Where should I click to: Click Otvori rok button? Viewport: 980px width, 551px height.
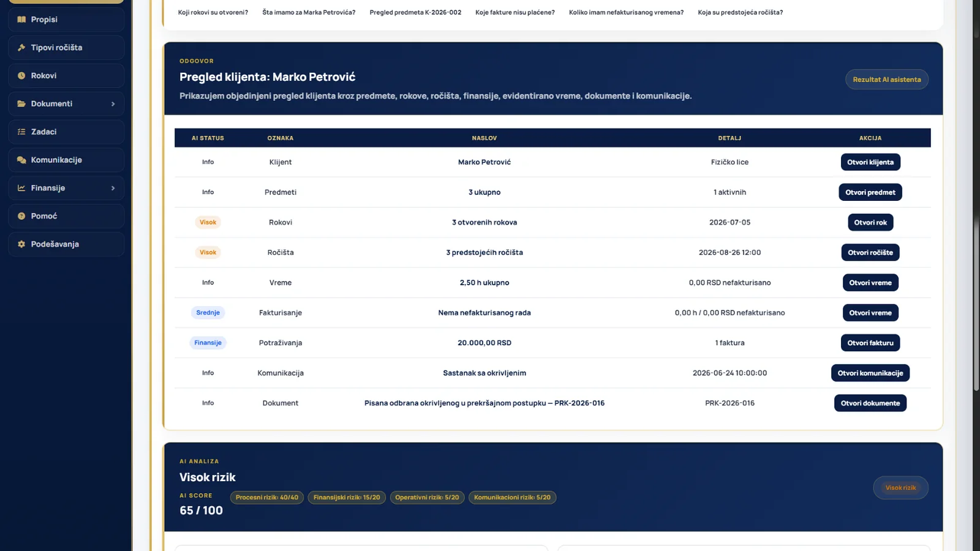(870, 222)
